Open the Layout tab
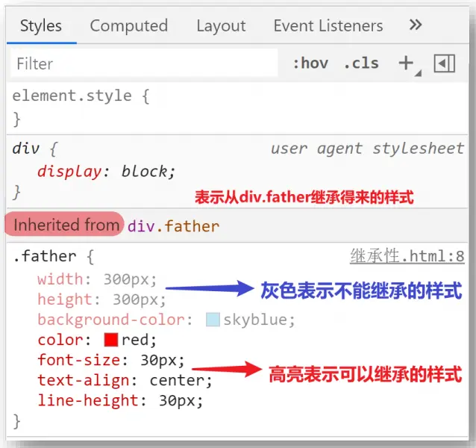476x448 pixels. 221,26
